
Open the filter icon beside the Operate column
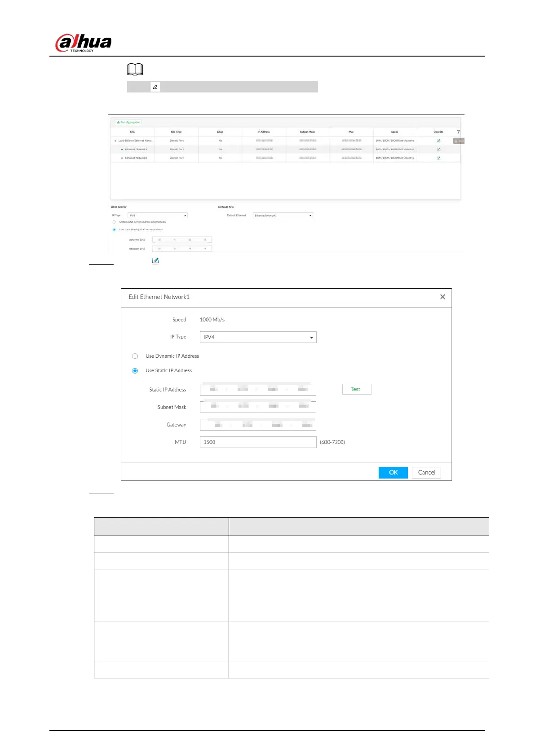(458, 132)
